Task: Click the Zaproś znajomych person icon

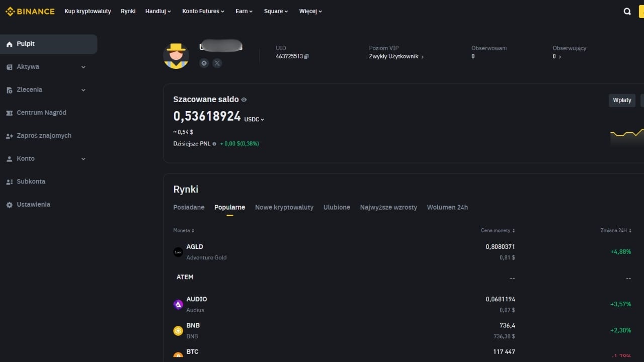Action: [x=9, y=136]
